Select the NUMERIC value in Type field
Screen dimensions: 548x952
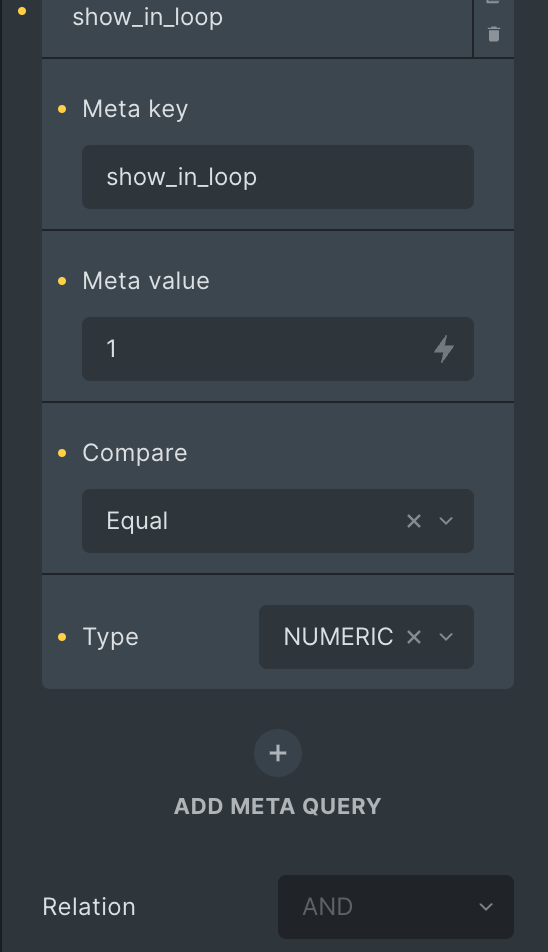tap(338, 637)
